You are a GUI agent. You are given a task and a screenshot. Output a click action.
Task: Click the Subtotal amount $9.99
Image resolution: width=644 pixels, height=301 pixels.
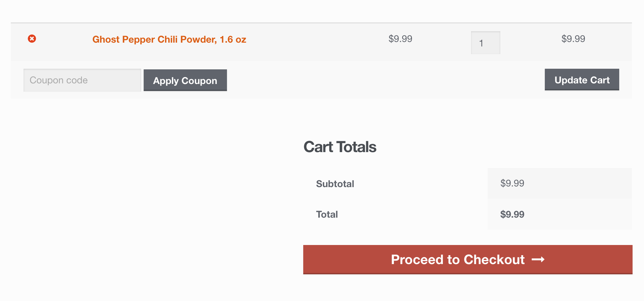pyautogui.click(x=512, y=183)
